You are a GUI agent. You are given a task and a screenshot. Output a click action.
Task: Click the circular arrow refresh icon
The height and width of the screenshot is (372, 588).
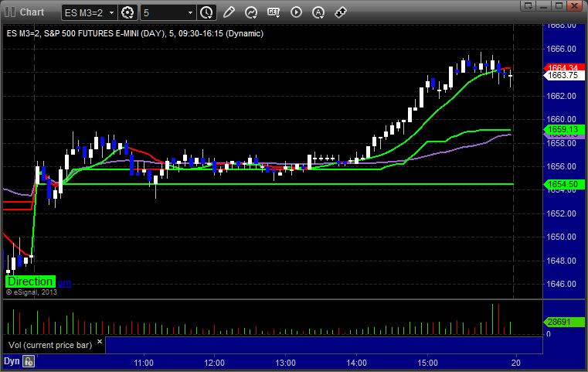coord(251,12)
